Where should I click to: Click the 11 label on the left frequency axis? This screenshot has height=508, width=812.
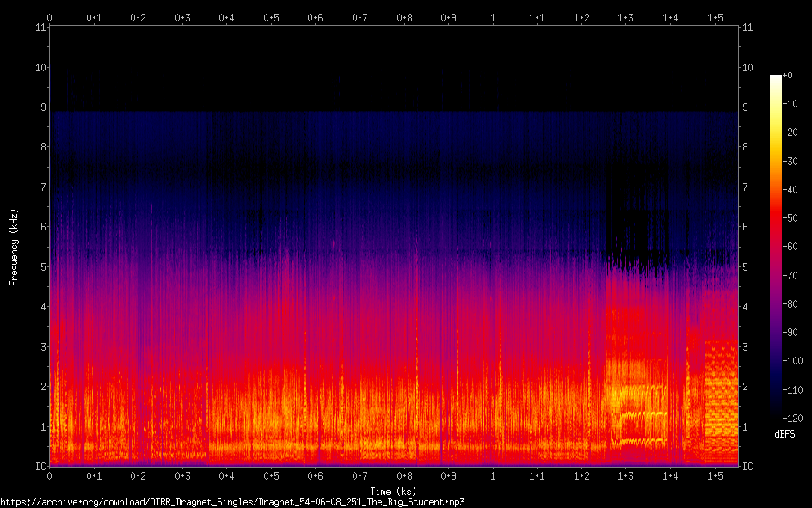[x=40, y=28]
